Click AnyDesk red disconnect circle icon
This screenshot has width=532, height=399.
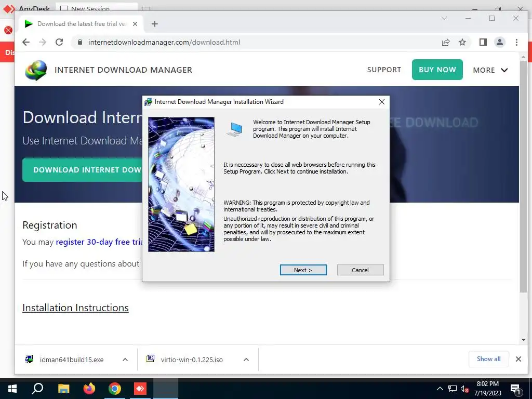(8, 30)
